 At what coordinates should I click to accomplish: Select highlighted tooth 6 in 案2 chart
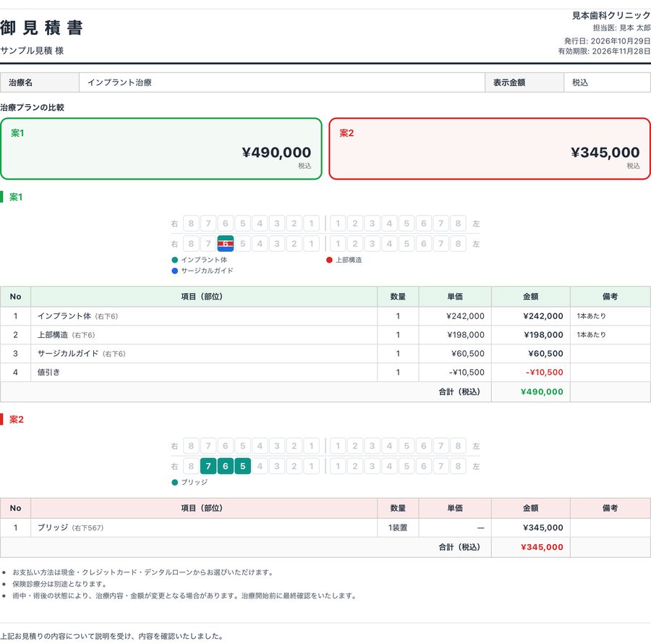pos(226,466)
